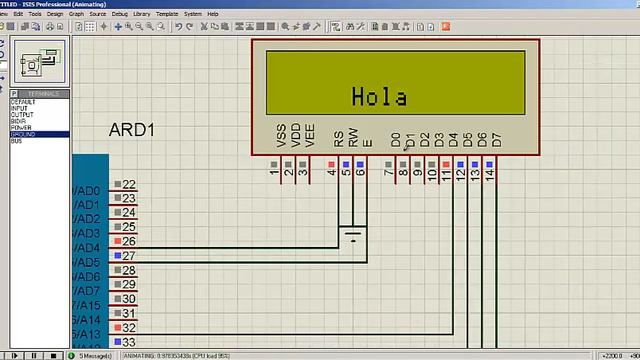
Task: Toggle the wire auto-router icon
Action: [x=336, y=27]
